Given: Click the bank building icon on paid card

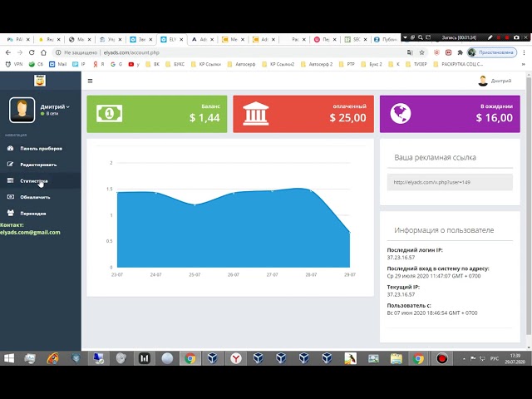Looking at the screenshot, I should 256,114.
